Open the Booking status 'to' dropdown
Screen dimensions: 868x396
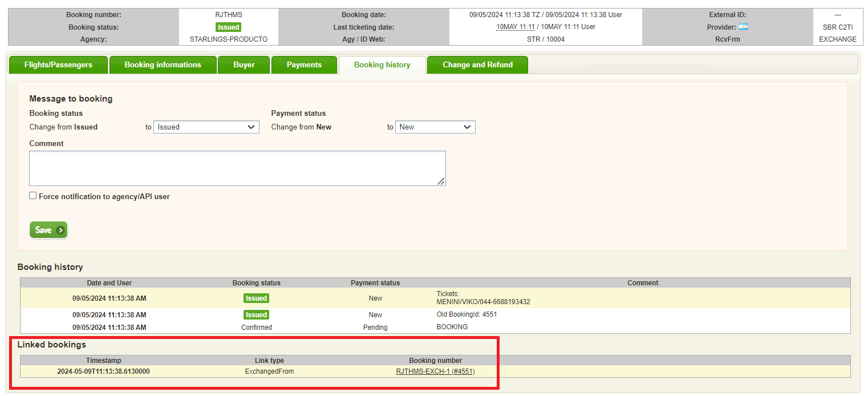(206, 127)
